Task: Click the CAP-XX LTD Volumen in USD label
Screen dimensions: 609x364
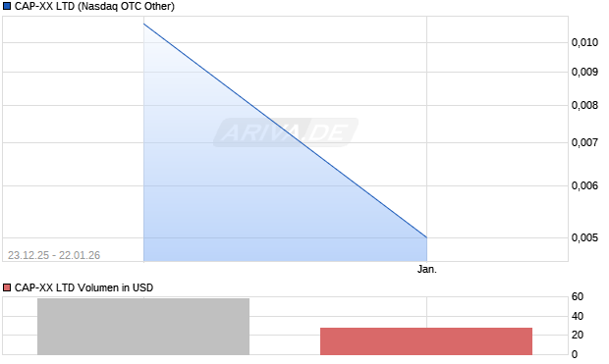Action: coord(83,287)
